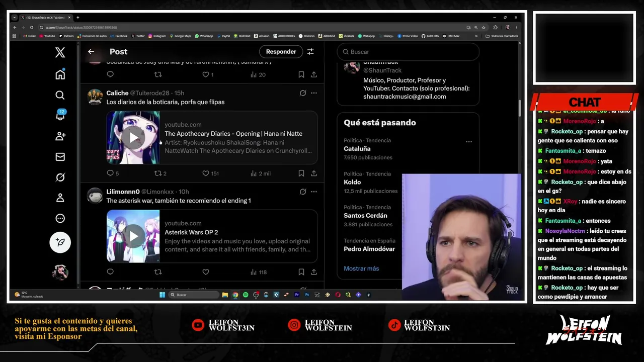Click Mostrar más under trends
This screenshot has height=362, width=644.
tap(361, 268)
